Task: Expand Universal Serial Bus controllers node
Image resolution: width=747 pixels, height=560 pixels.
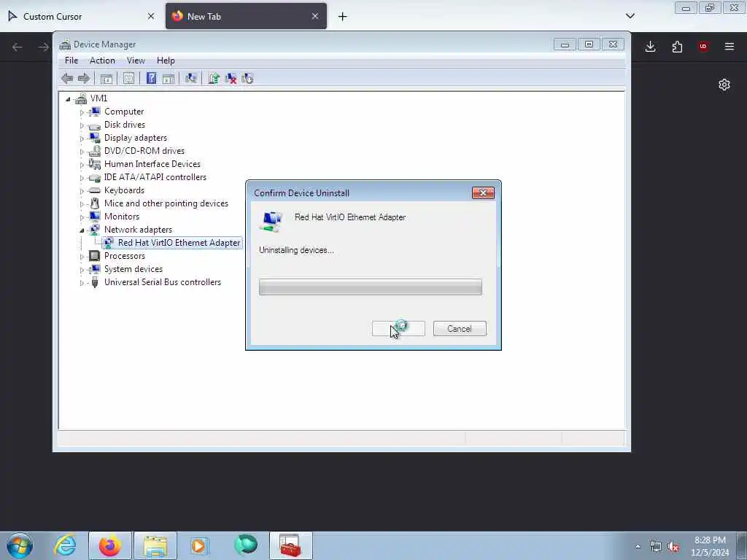Action: (x=82, y=283)
